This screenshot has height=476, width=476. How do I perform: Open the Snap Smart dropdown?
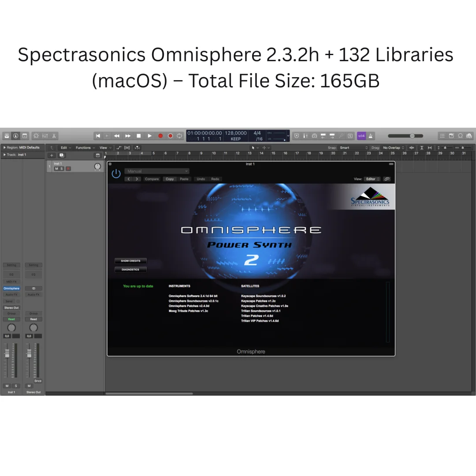(353, 148)
